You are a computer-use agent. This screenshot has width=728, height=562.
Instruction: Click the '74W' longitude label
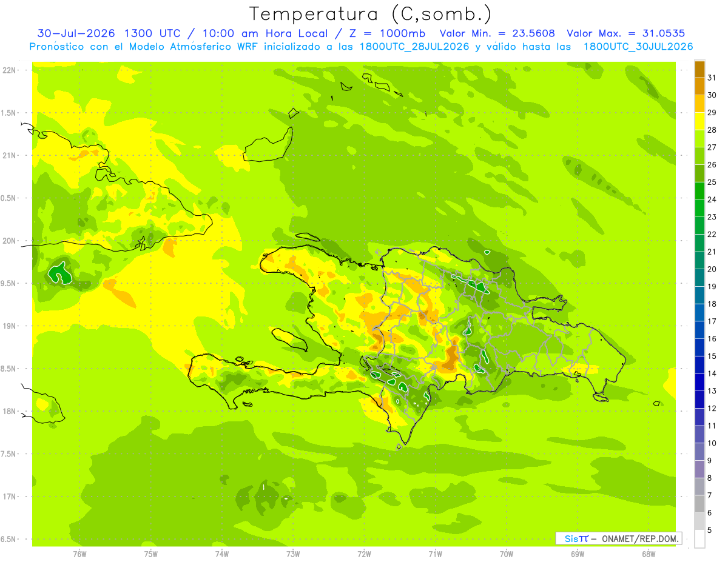(222, 554)
